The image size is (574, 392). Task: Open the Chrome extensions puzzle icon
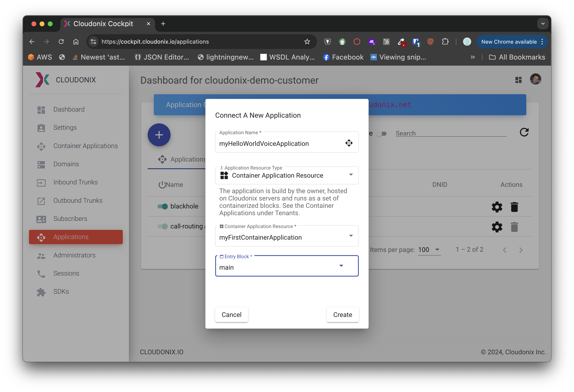click(x=445, y=42)
